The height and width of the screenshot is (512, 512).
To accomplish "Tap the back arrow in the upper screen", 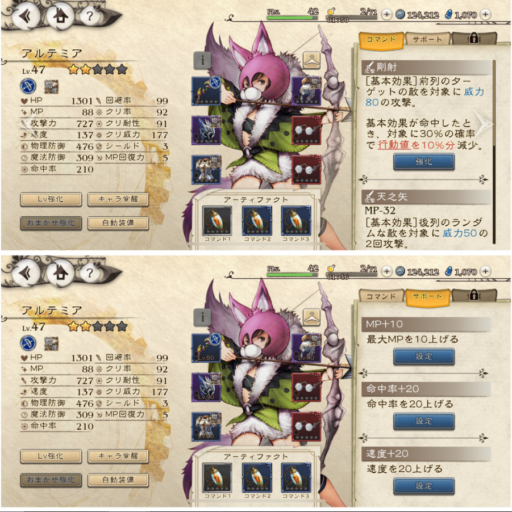I will (26, 16).
